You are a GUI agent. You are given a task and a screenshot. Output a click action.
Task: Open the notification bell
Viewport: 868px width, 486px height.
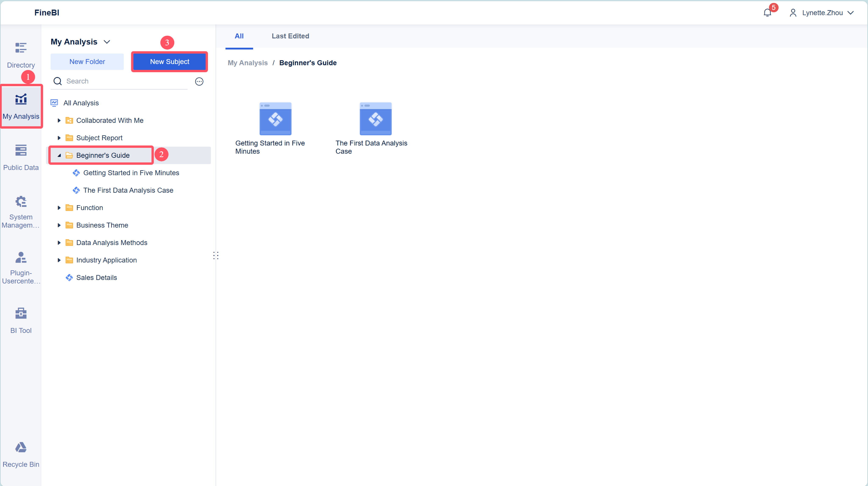click(767, 13)
